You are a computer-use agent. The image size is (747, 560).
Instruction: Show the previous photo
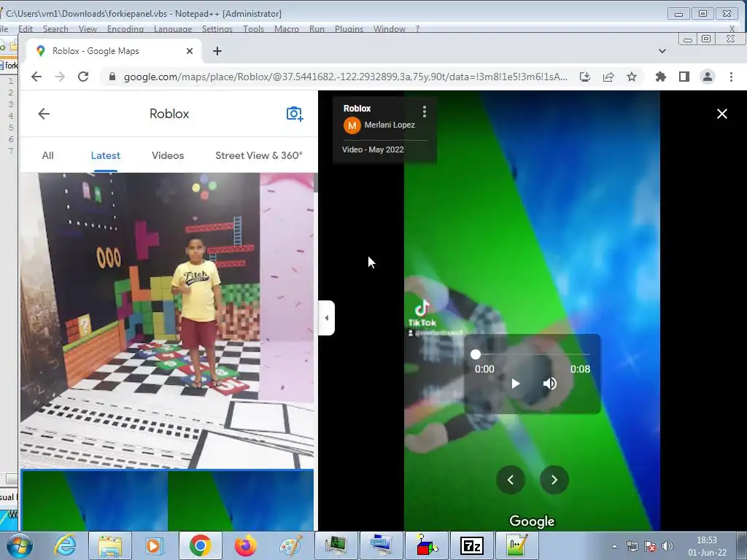(x=510, y=480)
